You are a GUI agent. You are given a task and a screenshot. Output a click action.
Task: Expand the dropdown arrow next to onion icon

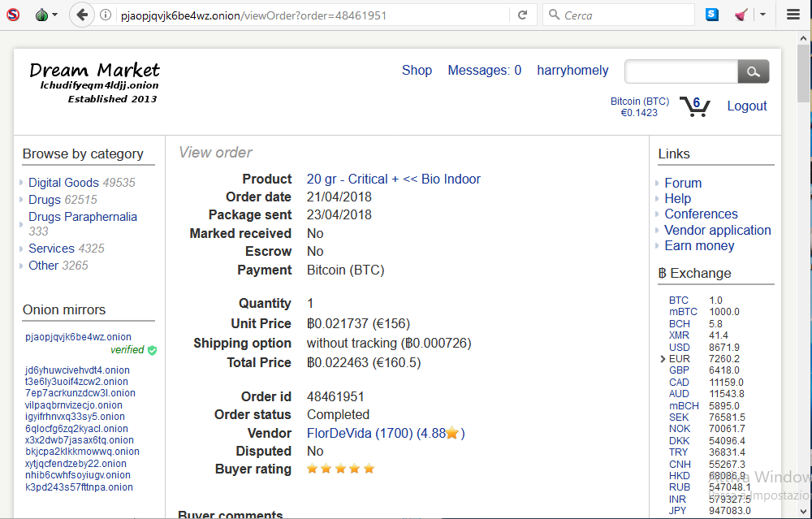pyautogui.click(x=55, y=15)
